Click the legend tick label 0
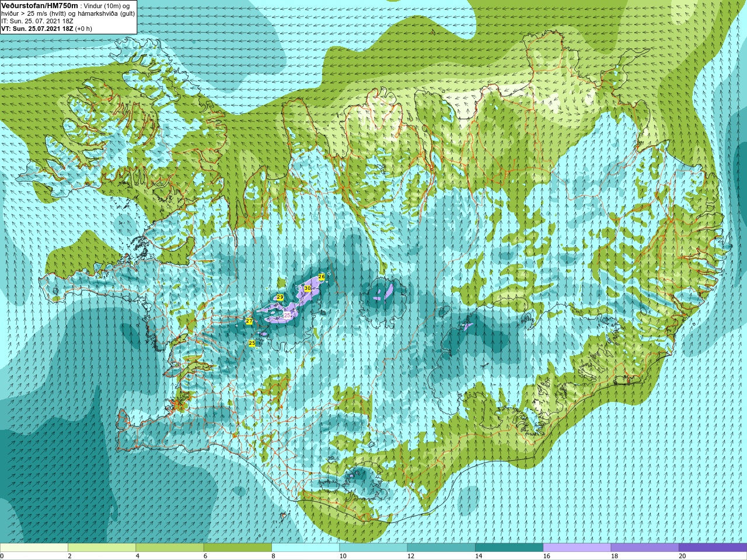This screenshot has height=560, width=747. coord(2,556)
